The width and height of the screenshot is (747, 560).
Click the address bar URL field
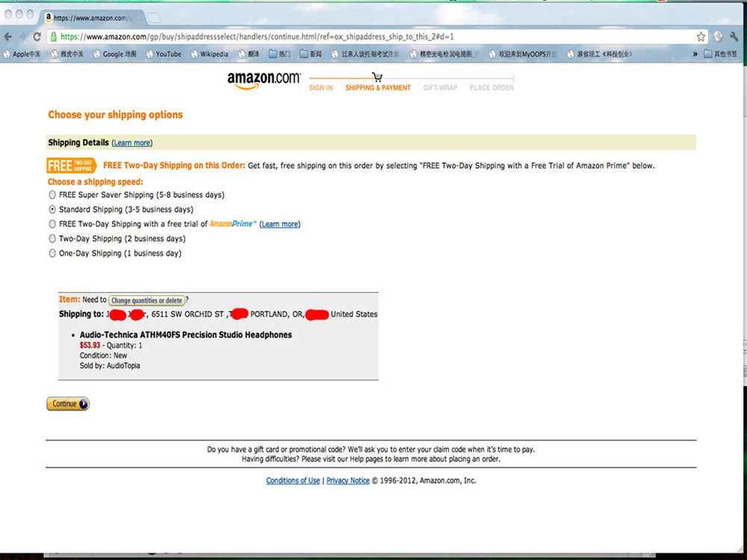pos(376,37)
